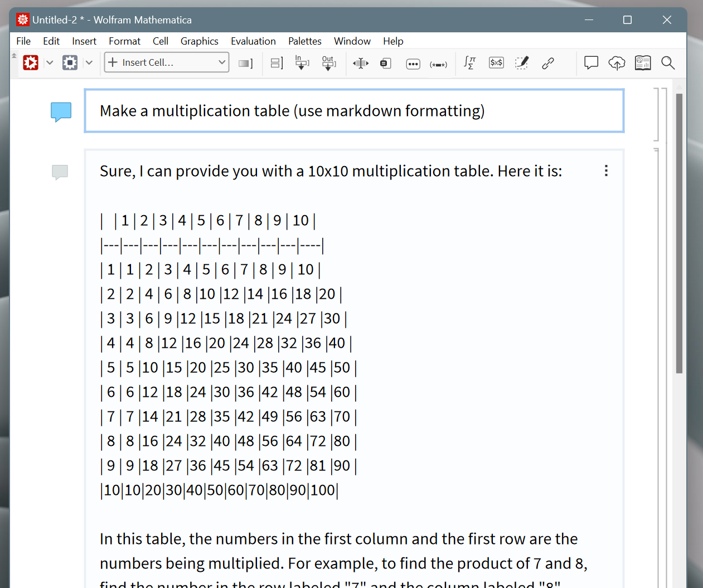
Task: Open the Palettes menu
Action: pyautogui.click(x=305, y=41)
